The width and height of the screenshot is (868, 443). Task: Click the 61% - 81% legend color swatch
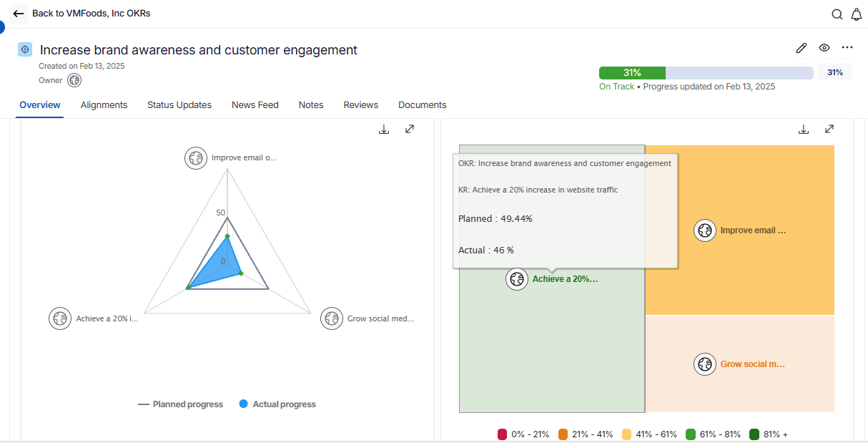pyautogui.click(x=691, y=434)
